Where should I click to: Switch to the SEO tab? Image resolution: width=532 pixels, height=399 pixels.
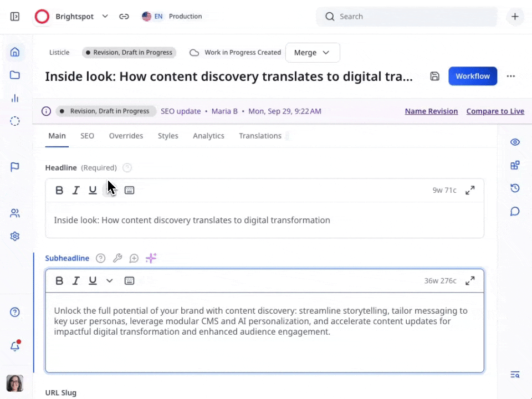(87, 136)
